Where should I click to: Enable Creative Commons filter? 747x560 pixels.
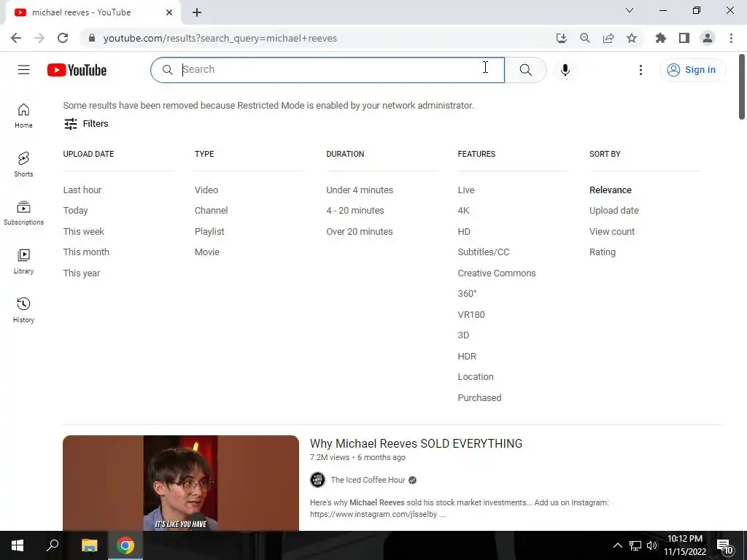coord(497,273)
